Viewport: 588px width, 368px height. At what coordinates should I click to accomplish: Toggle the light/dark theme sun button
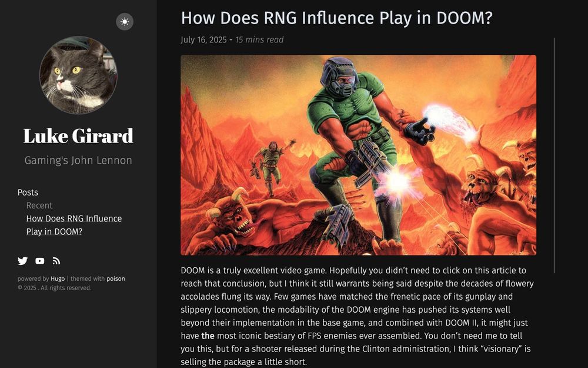125,22
